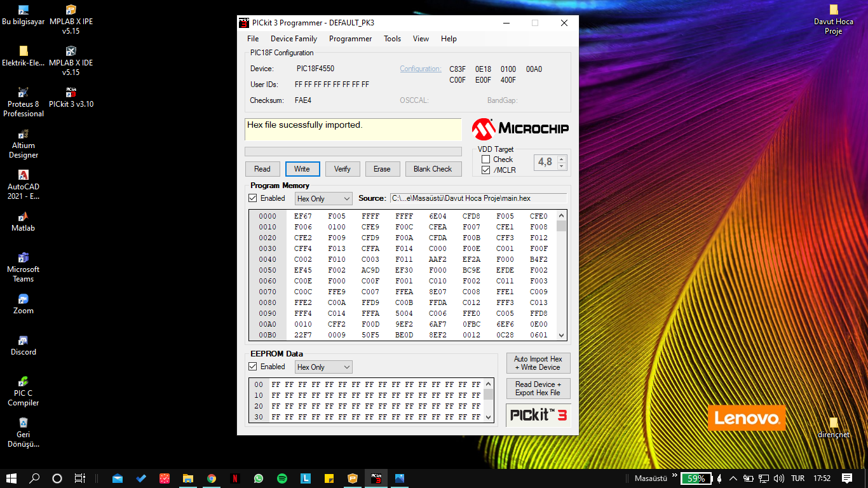Click the Read button

point(262,169)
